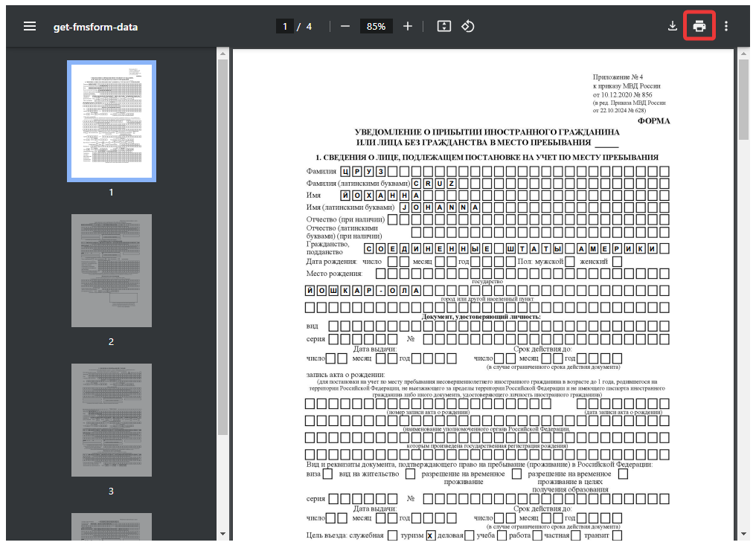756x548 pixels.
Task: Check the женский gender box
Action: pos(617,262)
